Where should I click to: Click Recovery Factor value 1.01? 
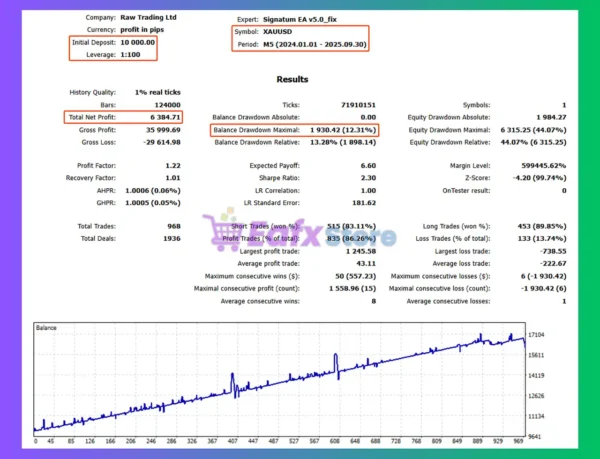pos(173,178)
